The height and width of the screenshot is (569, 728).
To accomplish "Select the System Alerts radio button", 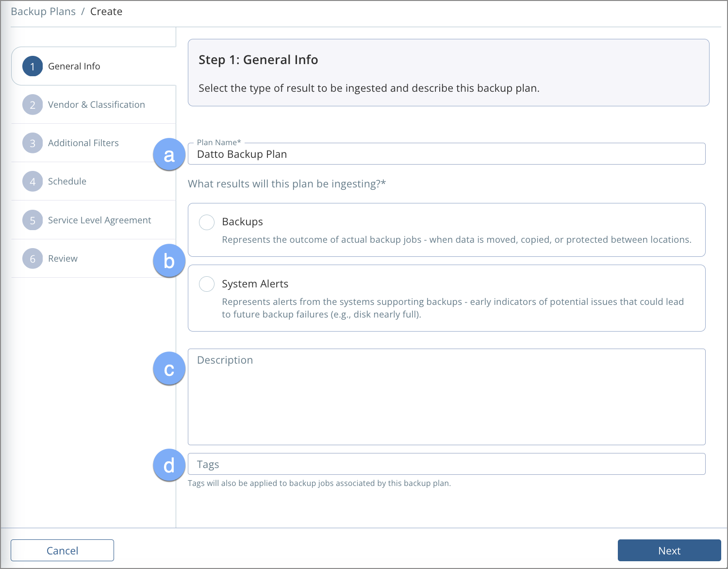I will (x=207, y=284).
